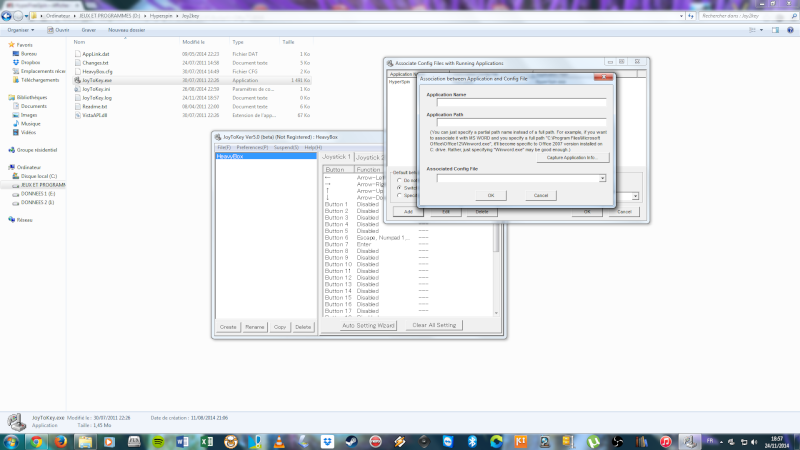This screenshot has height=450, width=800.
Task: Open Microsoft Excel from the taskbar
Action: click(207, 442)
